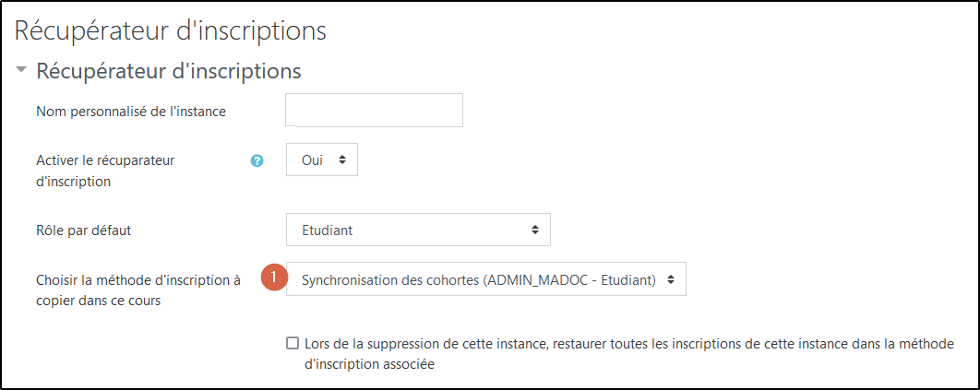
Task: Click the arrows on the cohortes selector
Action: click(671, 278)
